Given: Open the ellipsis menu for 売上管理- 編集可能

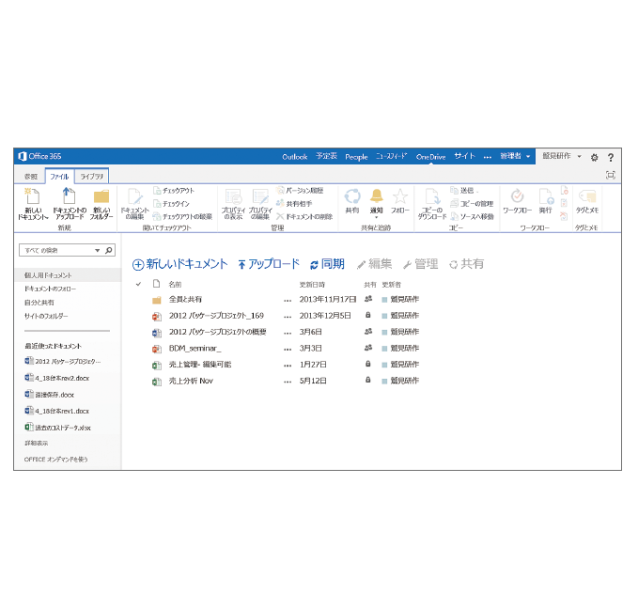Looking at the screenshot, I should [x=288, y=365].
